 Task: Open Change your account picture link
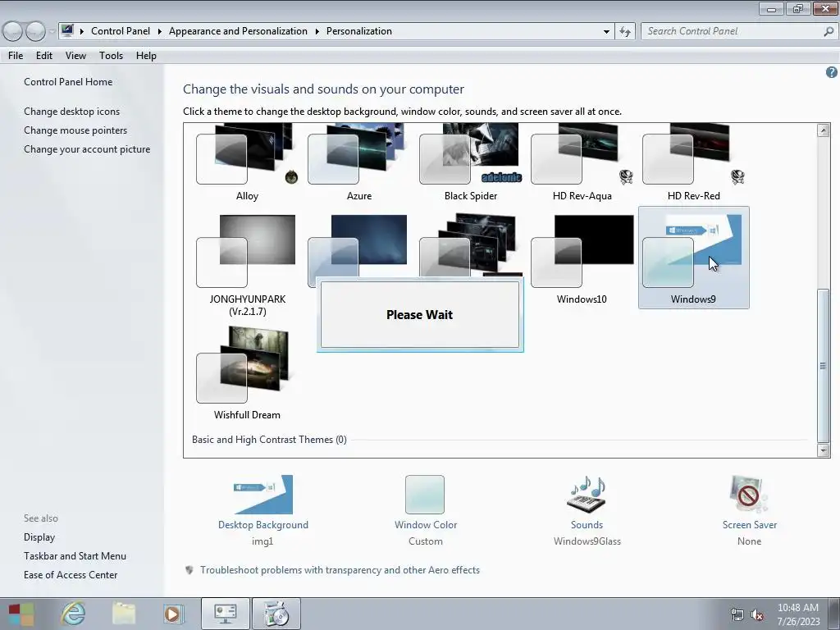coord(87,149)
